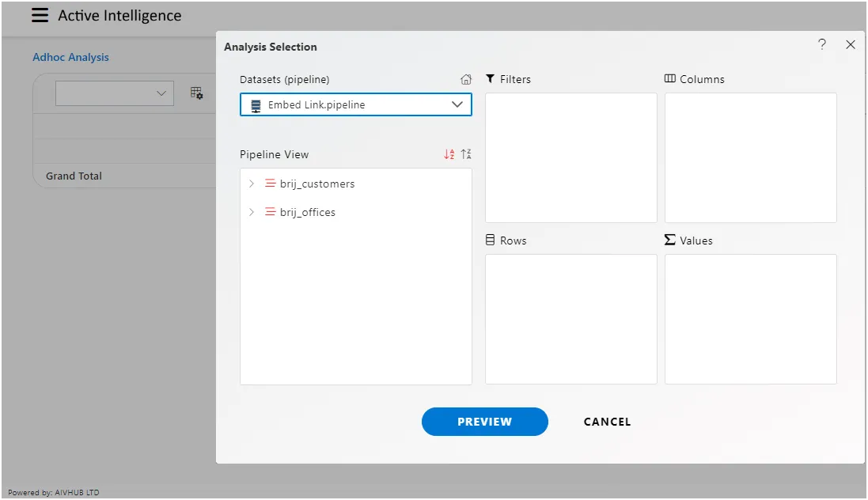Expand the brij_customers tree node
This screenshot has width=868, height=500.
click(252, 184)
